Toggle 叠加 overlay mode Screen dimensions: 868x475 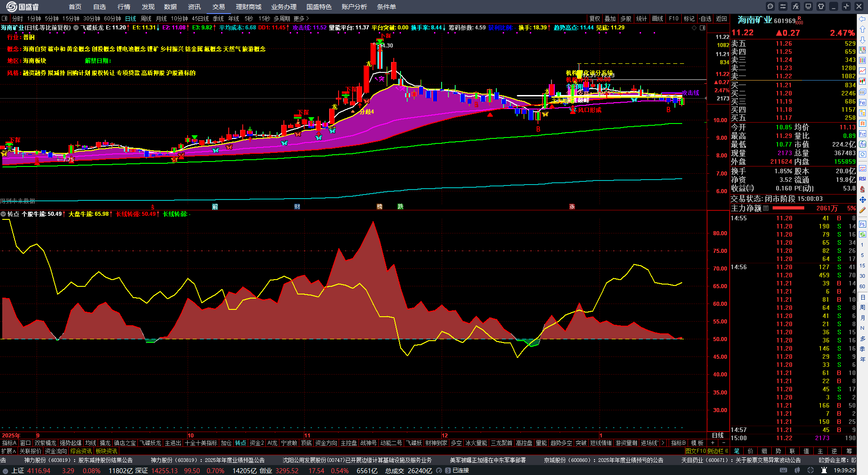pos(610,19)
